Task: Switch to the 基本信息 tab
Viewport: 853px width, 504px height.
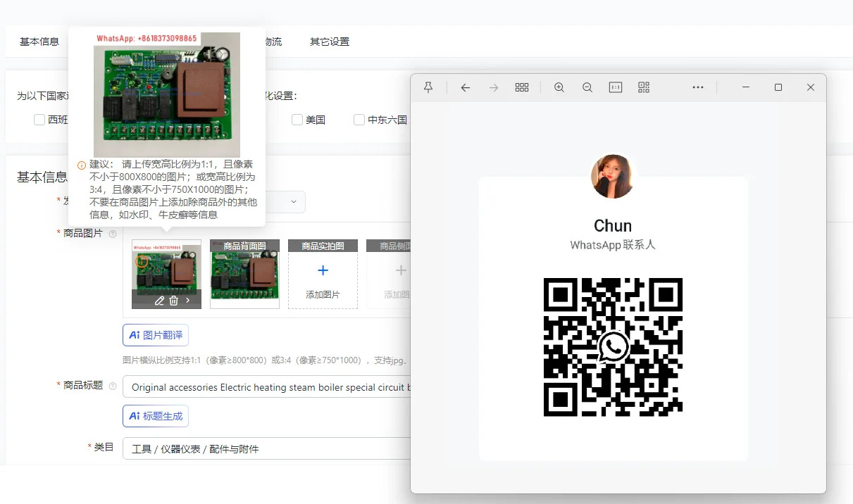Action: (x=39, y=42)
